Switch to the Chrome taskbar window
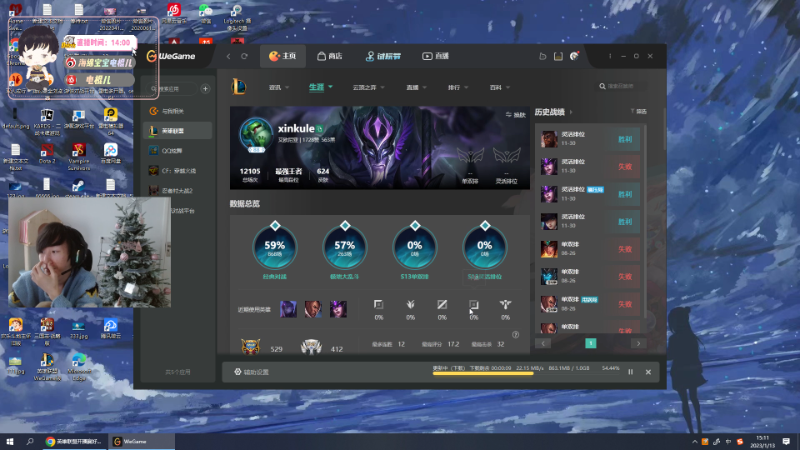The image size is (800, 450). click(x=74, y=441)
